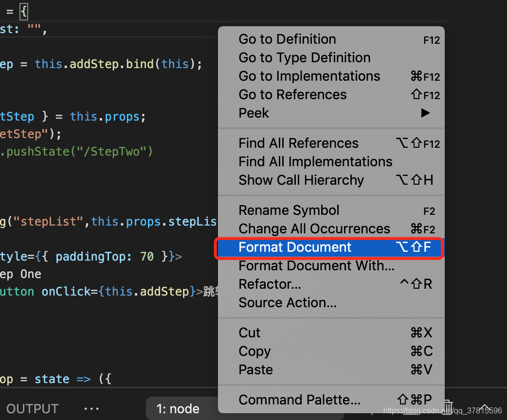Click the trash icon to kill terminal
The image size is (507, 420).
[449, 407]
